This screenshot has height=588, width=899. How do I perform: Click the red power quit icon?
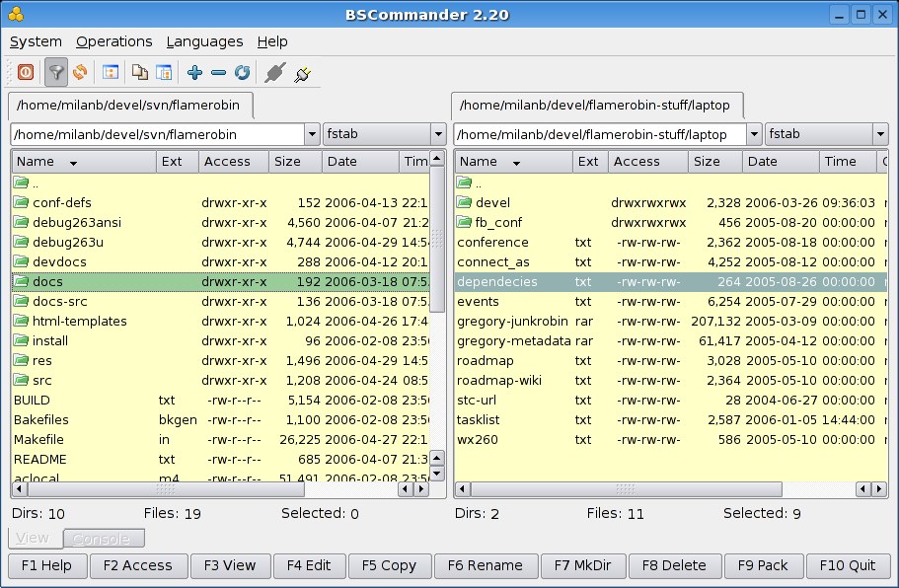click(26, 72)
